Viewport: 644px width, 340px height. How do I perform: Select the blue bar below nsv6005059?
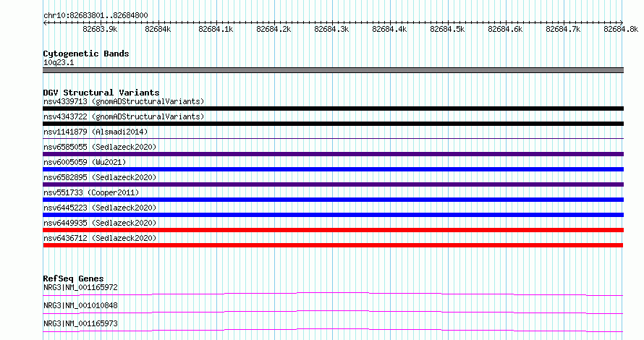click(333, 169)
